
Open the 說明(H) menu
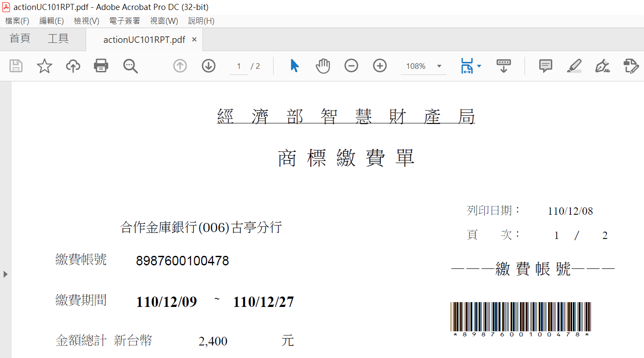[x=201, y=21]
